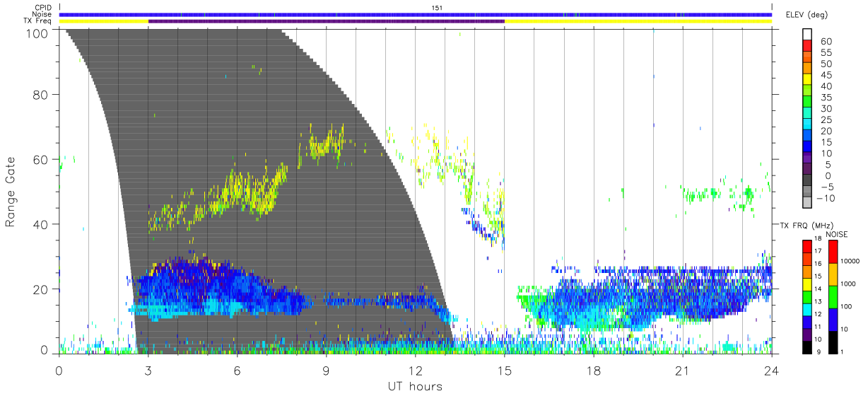Select the ELEV color bar label 50
Image resolution: width=868 pixels, height=401 pixels.
pyautogui.click(x=826, y=64)
